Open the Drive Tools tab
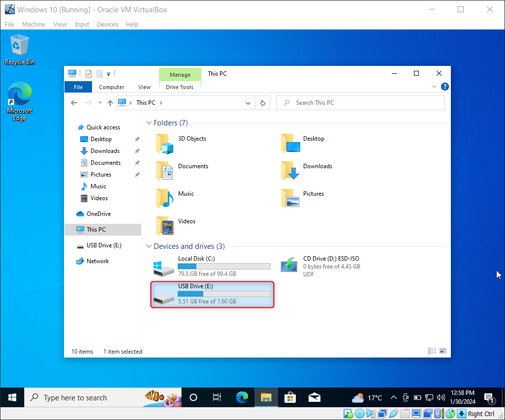The height and width of the screenshot is (420, 505). [x=180, y=87]
